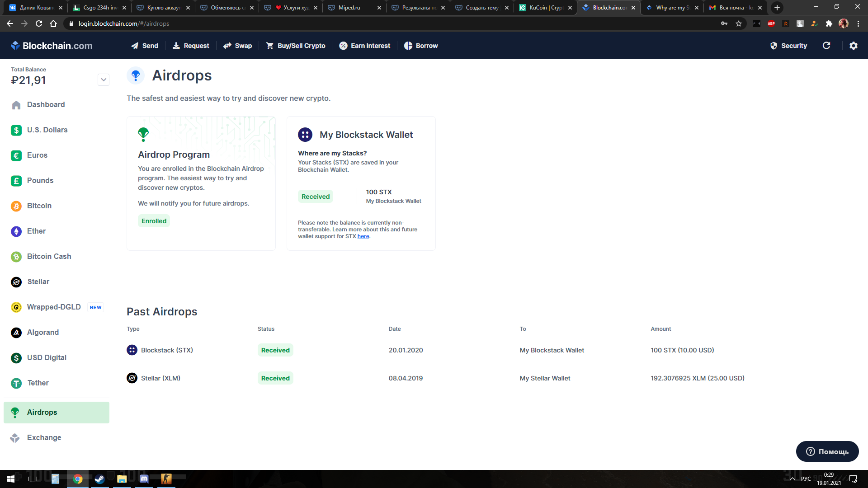Click the Blockchain.com logo
This screenshot has height=488, width=868.
click(x=52, y=46)
